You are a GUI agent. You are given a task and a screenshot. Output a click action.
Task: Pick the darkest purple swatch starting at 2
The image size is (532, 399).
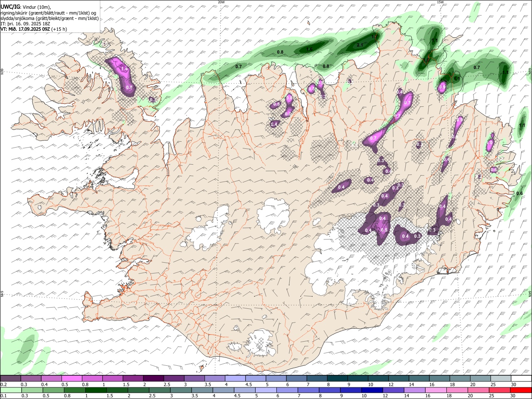pos(153,378)
